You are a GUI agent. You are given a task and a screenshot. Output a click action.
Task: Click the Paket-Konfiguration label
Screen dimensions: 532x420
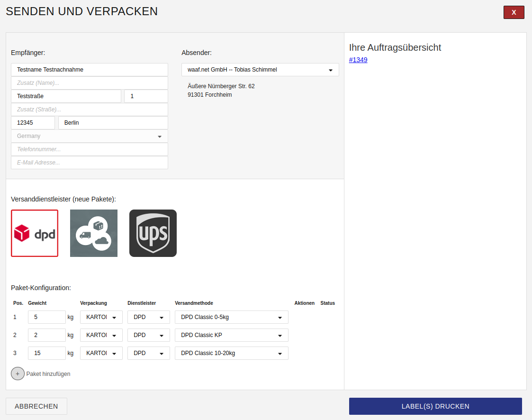pyautogui.click(x=41, y=288)
